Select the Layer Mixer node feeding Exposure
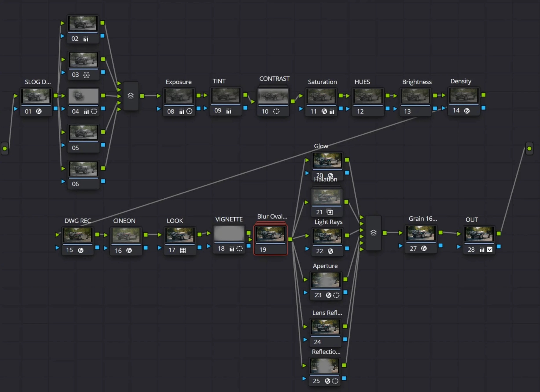This screenshot has height=392, width=540. 131,96
